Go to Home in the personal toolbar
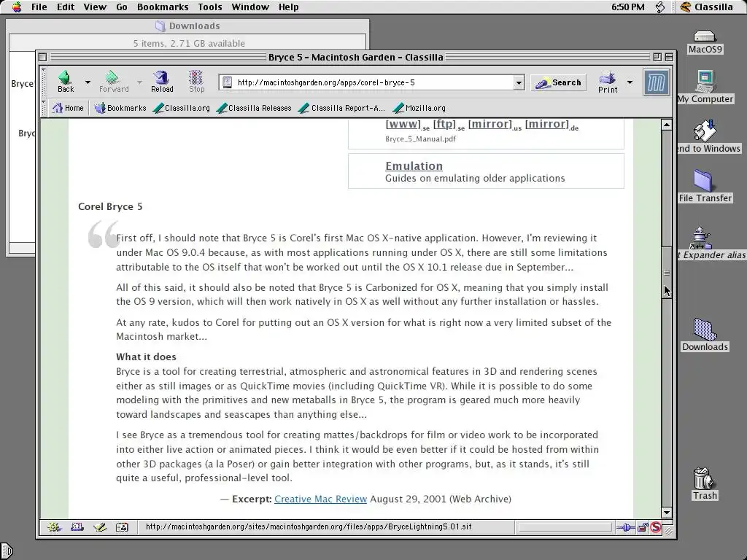The height and width of the screenshot is (560, 747). tap(68, 108)
